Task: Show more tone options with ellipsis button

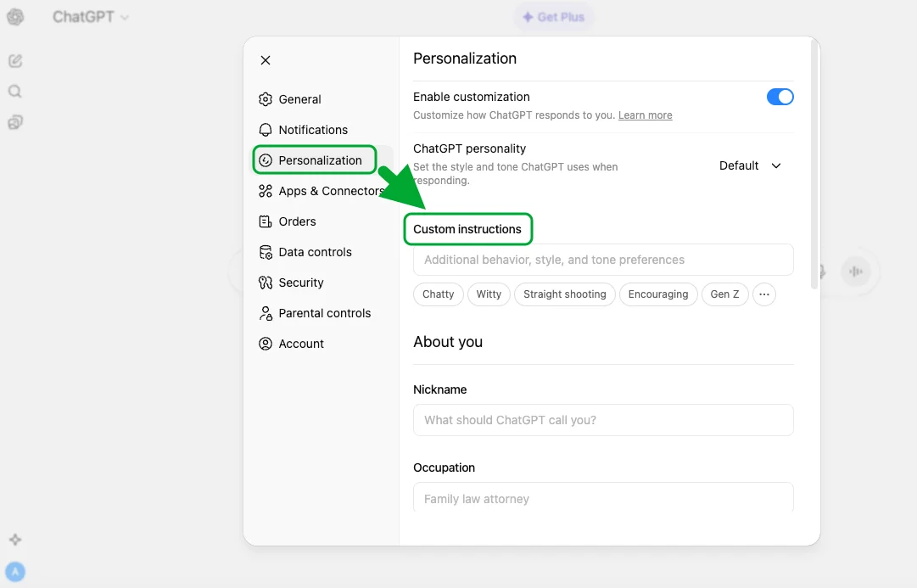Action: (x=763, y=294)
